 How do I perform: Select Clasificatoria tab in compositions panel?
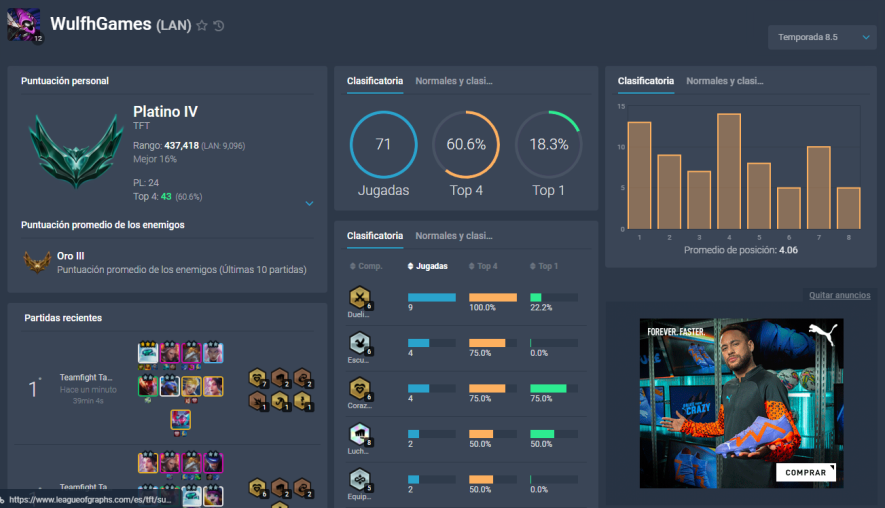point(375,236)
